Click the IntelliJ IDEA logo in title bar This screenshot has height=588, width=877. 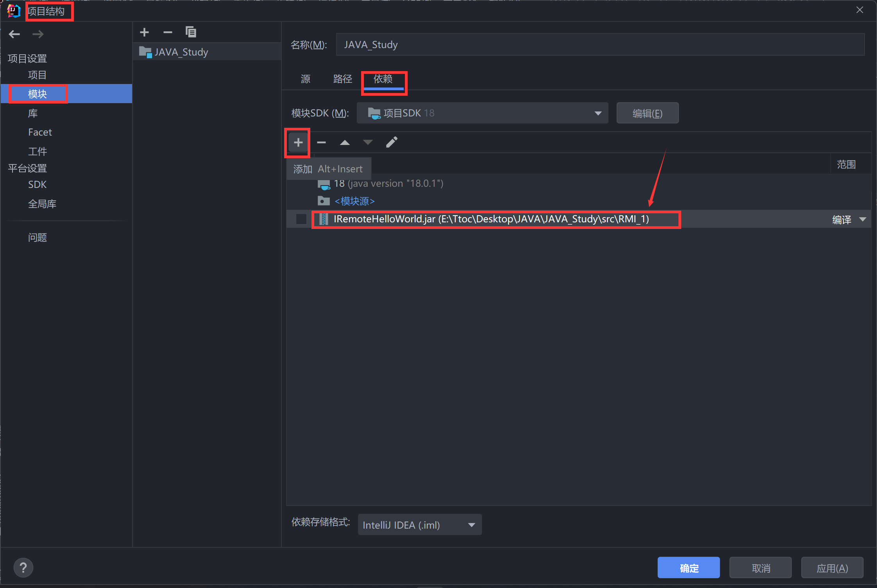click(14, 11)
